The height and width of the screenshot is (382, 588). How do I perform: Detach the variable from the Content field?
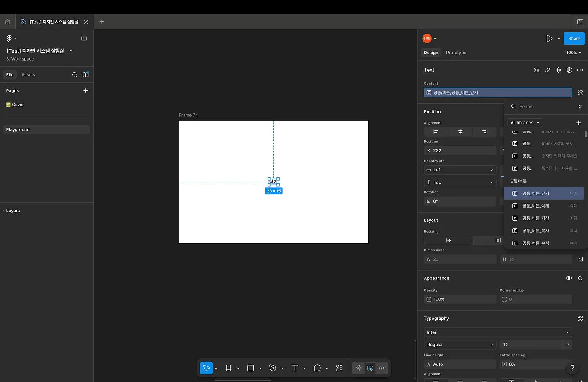pyautogui.click(x=580, y=92)
